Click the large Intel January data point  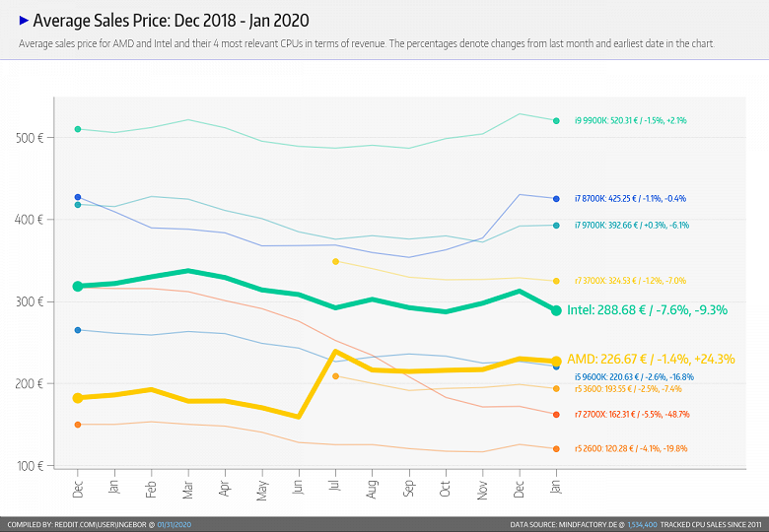(556, 310)
